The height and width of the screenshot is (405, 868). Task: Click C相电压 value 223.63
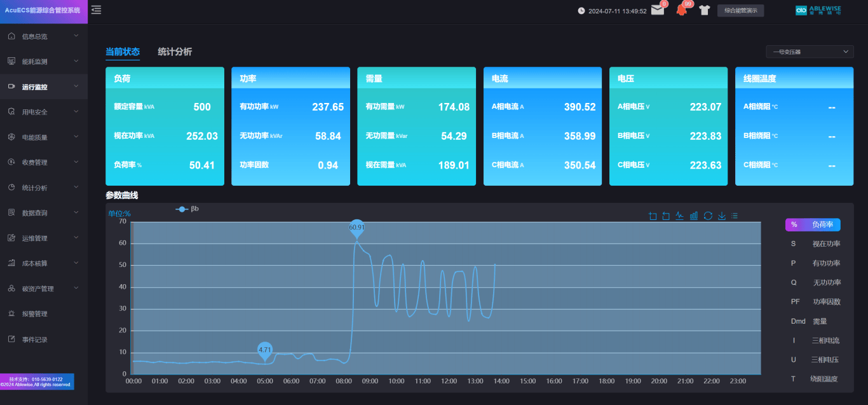tap(706, 165)
